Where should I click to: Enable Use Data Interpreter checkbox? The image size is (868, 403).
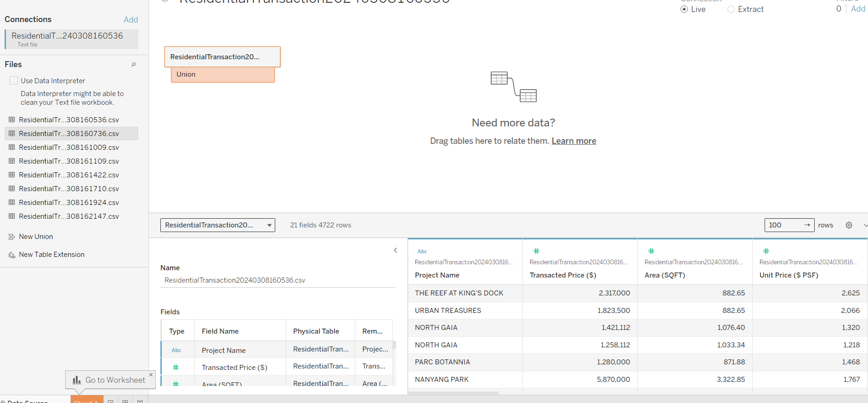(14, 81)
